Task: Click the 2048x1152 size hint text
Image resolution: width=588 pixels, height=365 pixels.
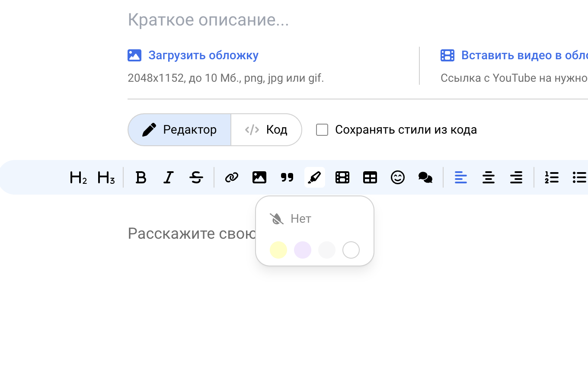Action: pyautogui.click(x=226, y=78)
